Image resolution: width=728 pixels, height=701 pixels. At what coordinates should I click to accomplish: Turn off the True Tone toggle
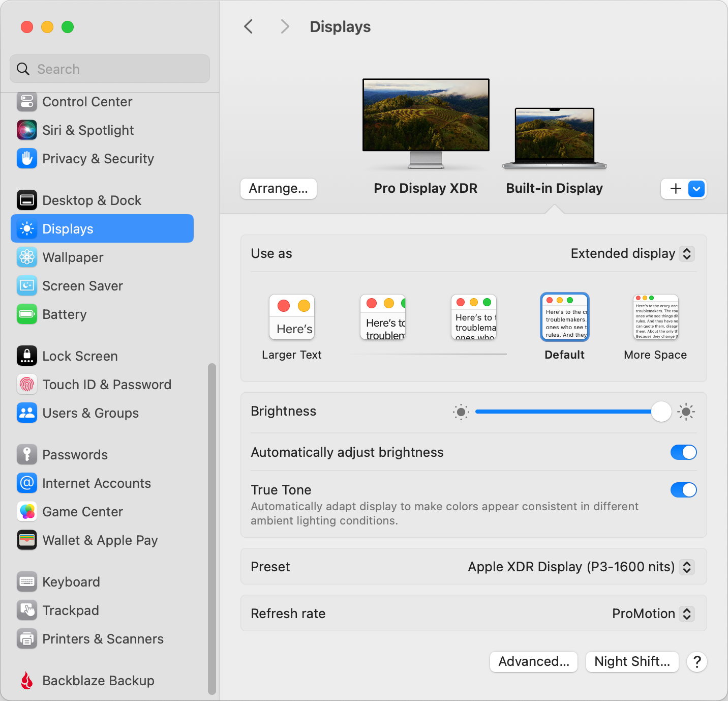click(683, 490)
